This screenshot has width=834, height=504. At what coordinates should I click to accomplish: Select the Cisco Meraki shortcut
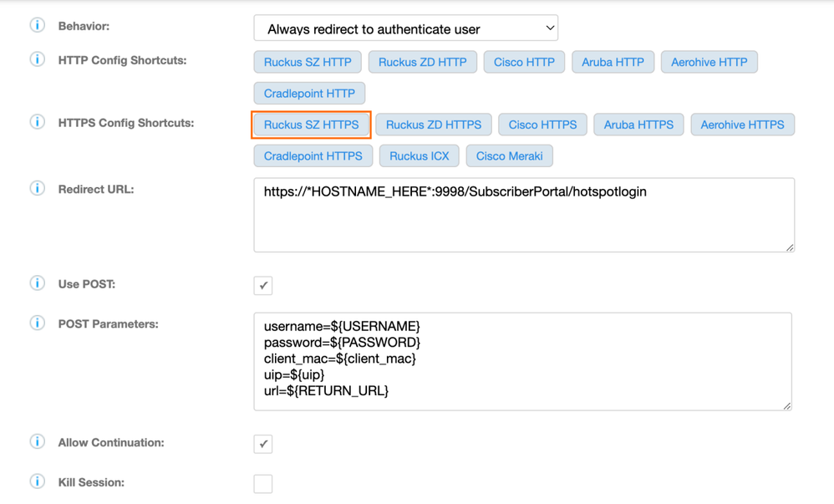[509, 156]
